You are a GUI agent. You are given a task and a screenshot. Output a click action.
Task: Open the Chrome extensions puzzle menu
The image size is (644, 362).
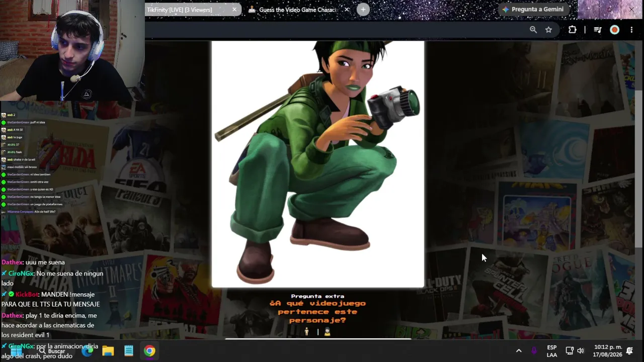[x=572, y=30]
